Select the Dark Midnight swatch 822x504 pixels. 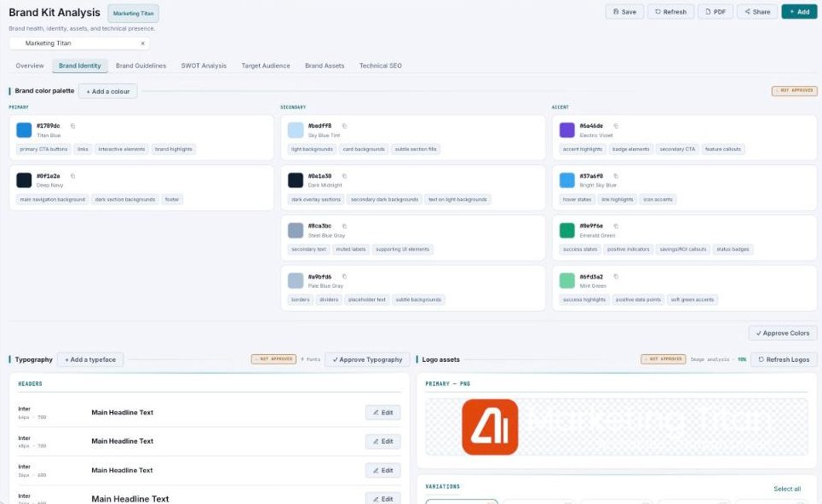coord(296,180)
